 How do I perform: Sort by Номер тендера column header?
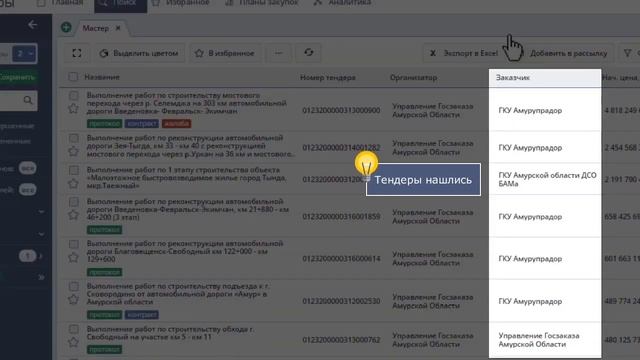click(x=328, y=77)
